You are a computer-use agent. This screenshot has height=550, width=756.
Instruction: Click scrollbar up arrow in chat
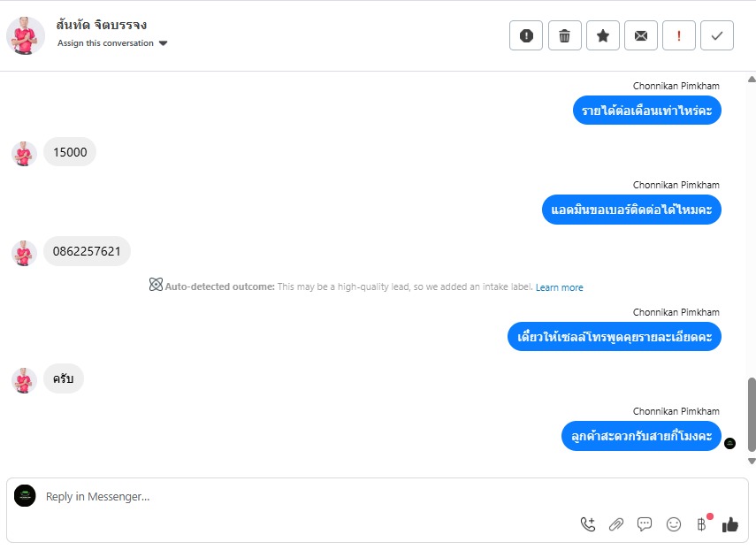coord(752,79)
